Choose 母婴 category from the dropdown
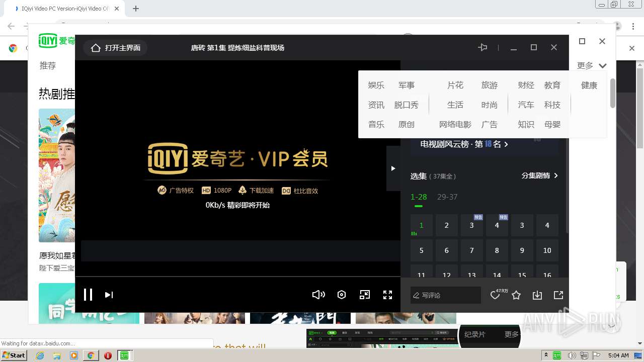 point(552,125)
